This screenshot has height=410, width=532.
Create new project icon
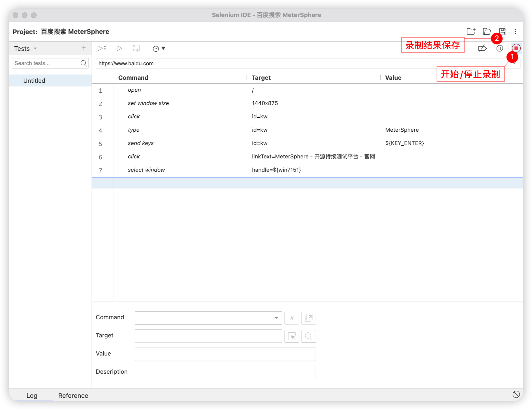click(x=471, y=32)
